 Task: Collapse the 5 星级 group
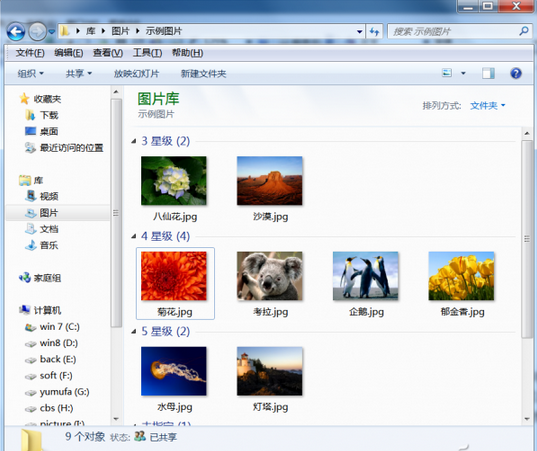[x=134, y=331]
